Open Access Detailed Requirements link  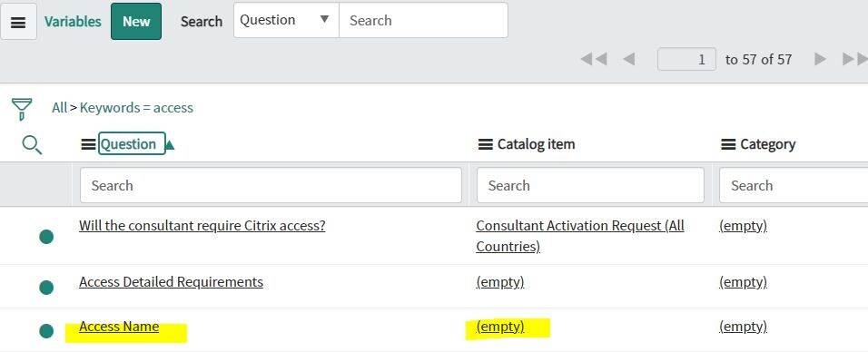(171, 282)
